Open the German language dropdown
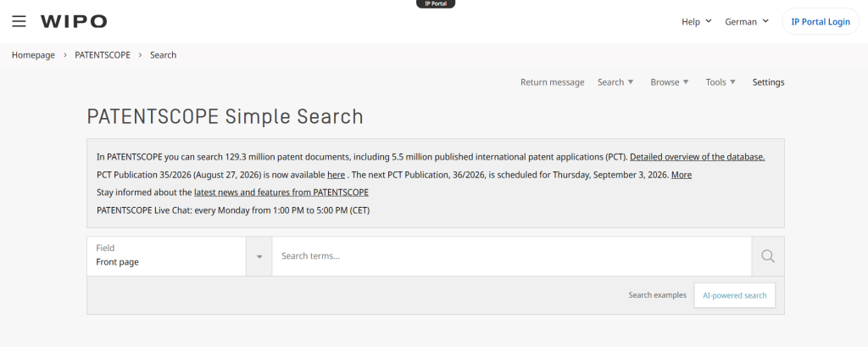 747,21
